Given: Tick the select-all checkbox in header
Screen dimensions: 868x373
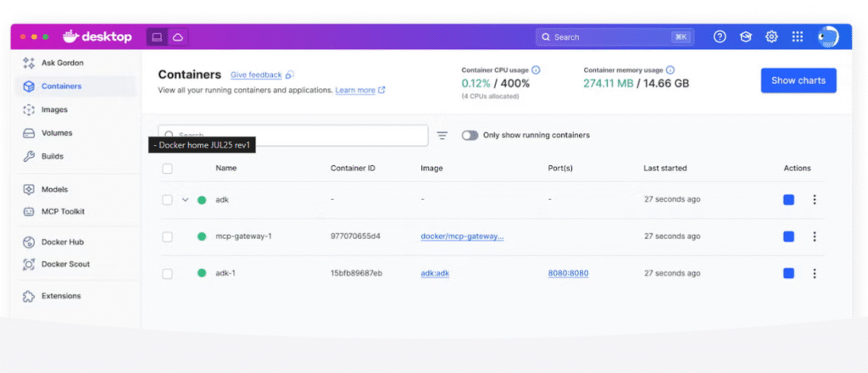Looking at the screenshot, I should coord(167,169).
